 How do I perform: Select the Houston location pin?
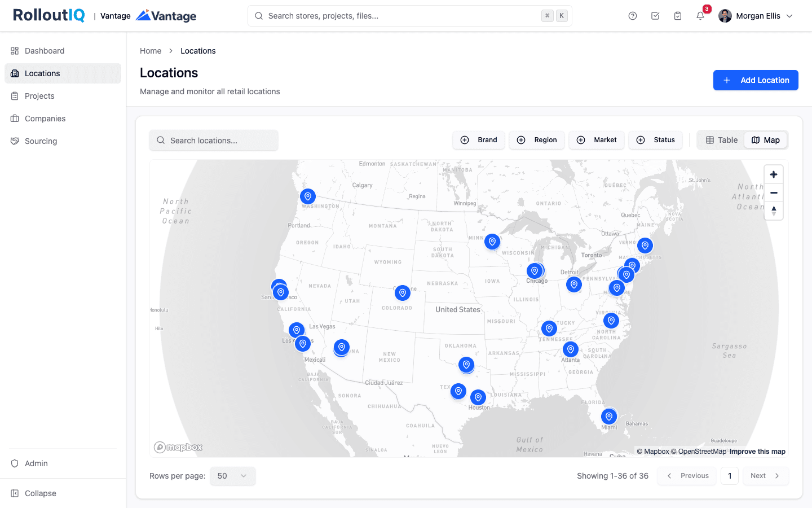click(478, 397)
